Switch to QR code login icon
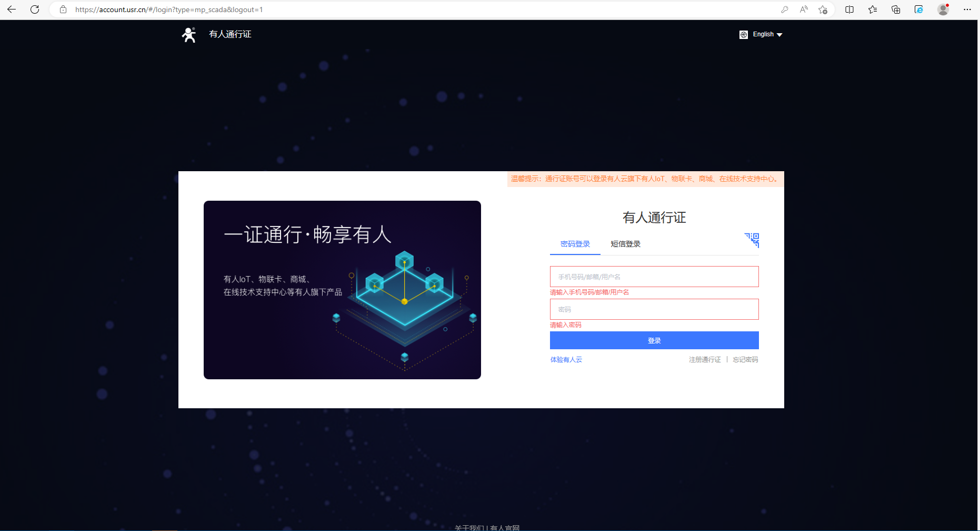The width and height of the screenshot is (980, 531). [752, 240]
